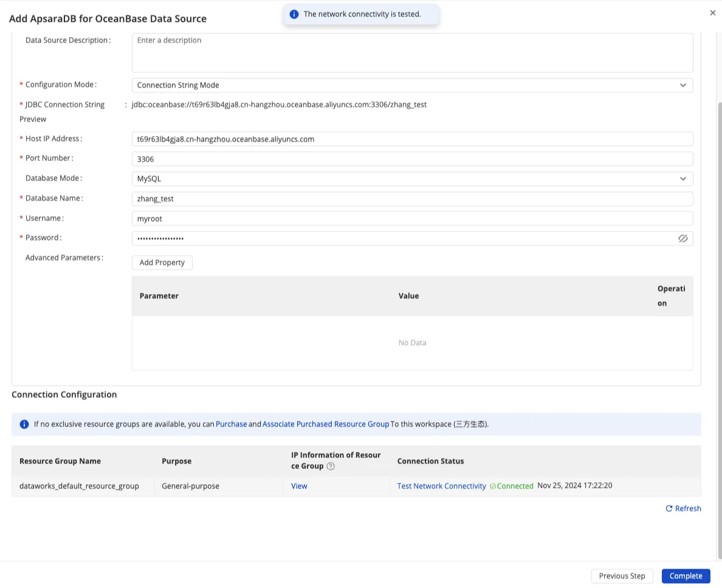Open the Purchase link
722x588 pixels.
pos(231,424)
